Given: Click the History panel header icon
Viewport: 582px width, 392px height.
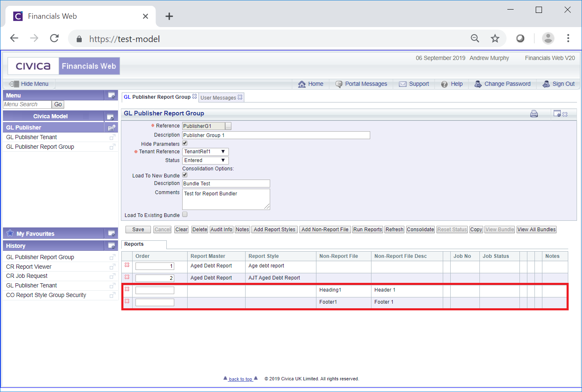Looking at the screenshot, I should pos(111,246).
